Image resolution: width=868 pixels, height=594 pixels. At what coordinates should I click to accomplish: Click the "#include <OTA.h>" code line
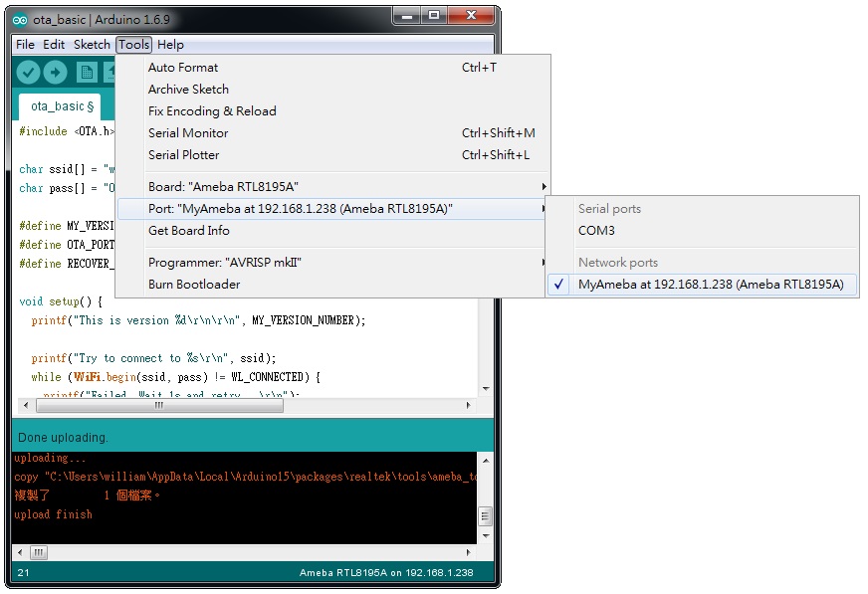click(67, 131)
